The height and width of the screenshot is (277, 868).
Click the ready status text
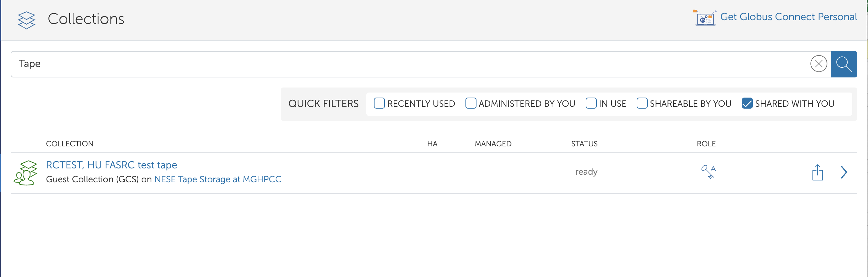(586, 172)
